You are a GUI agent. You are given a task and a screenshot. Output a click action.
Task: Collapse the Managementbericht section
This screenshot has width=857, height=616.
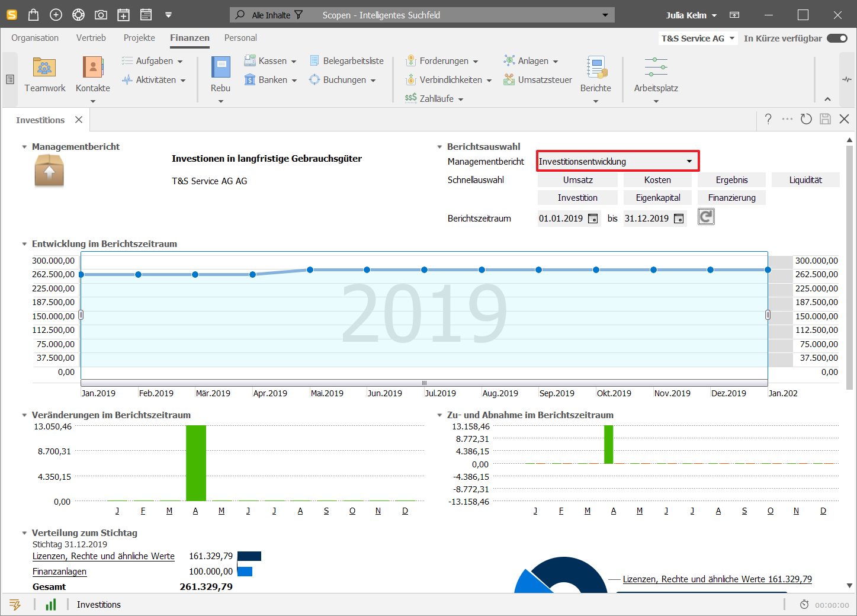click(24, 147)
